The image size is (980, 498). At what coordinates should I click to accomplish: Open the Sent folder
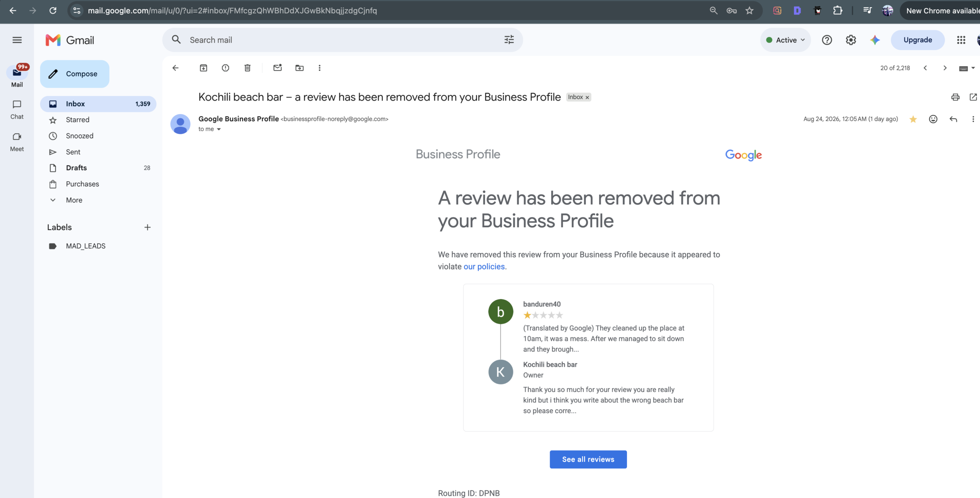[x=98, y=152]
